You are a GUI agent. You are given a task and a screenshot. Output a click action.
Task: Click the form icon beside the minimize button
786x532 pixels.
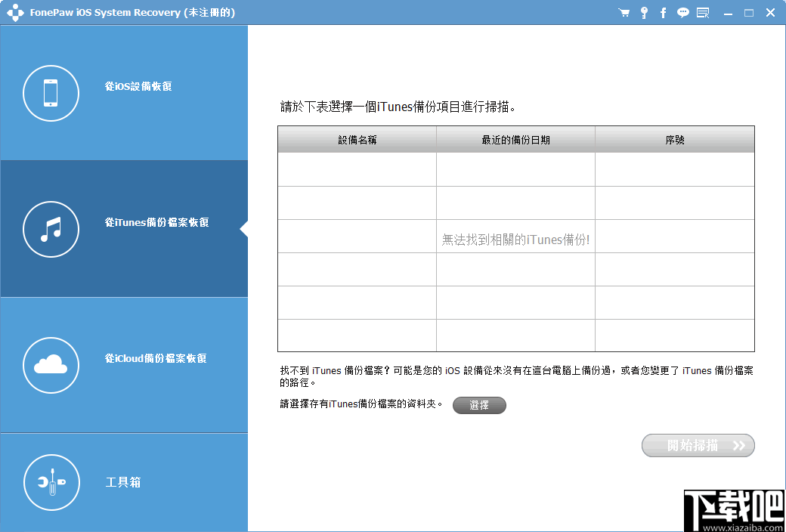pos(702,12)
